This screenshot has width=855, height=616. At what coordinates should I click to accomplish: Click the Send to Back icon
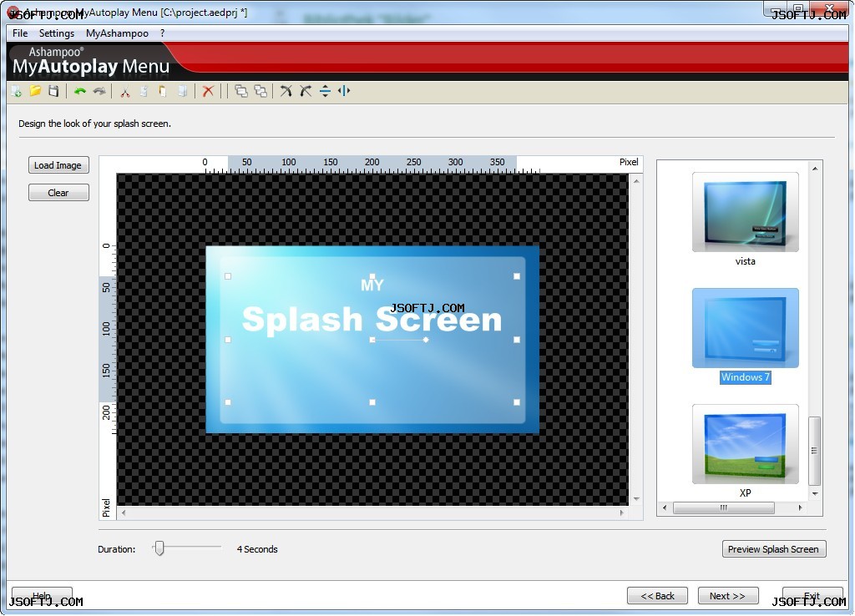[x=261, y=91]
